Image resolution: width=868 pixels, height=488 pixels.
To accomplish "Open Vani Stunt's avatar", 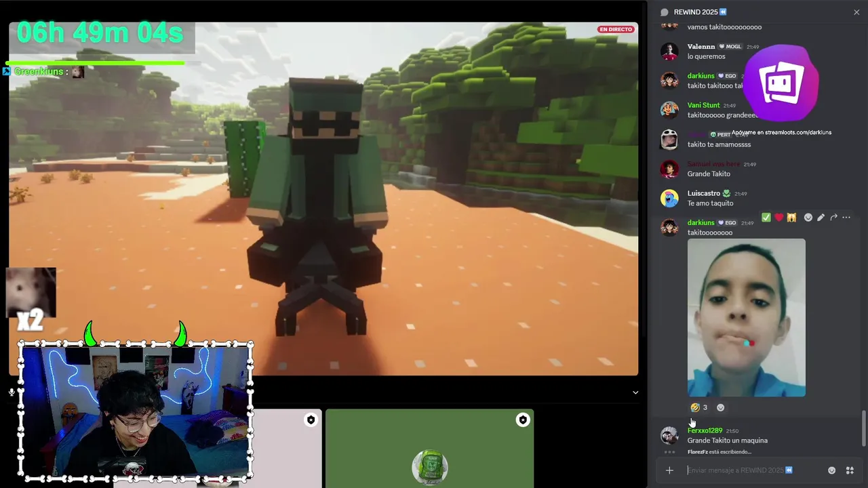I will 669,110.
